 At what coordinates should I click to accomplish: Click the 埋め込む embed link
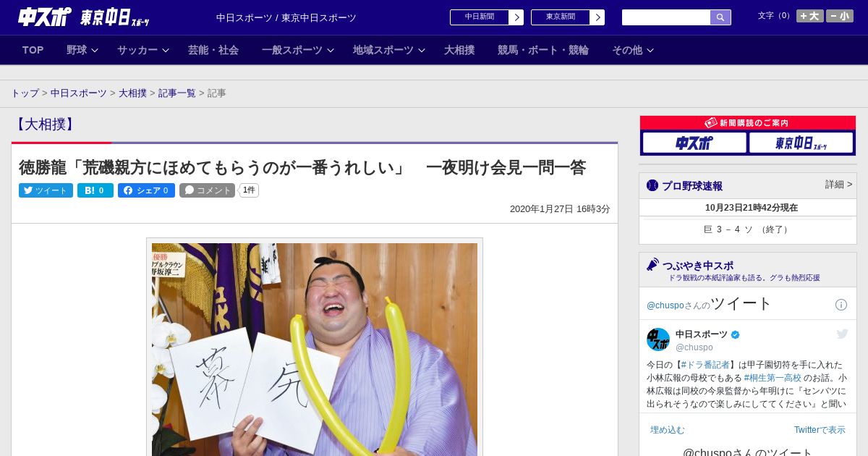667,430
